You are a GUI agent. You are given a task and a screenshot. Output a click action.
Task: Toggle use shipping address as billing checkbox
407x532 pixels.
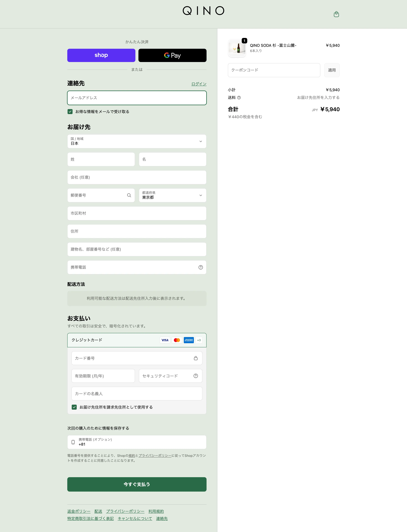coord(74,407)
